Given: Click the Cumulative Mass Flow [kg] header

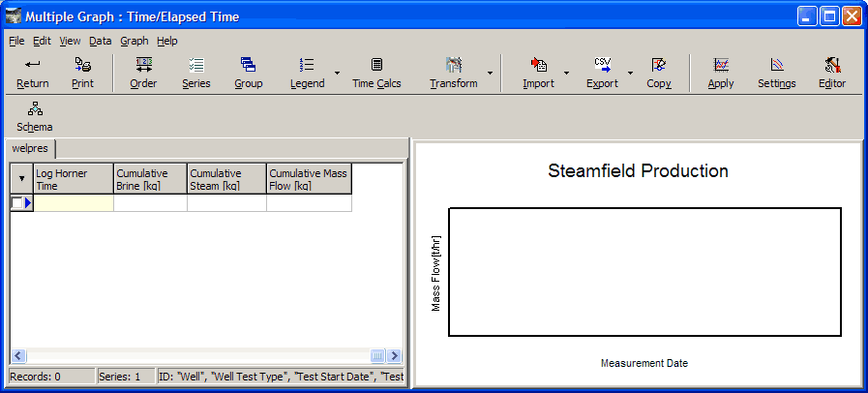Looking at the screenshot, I should pos(309,179).
